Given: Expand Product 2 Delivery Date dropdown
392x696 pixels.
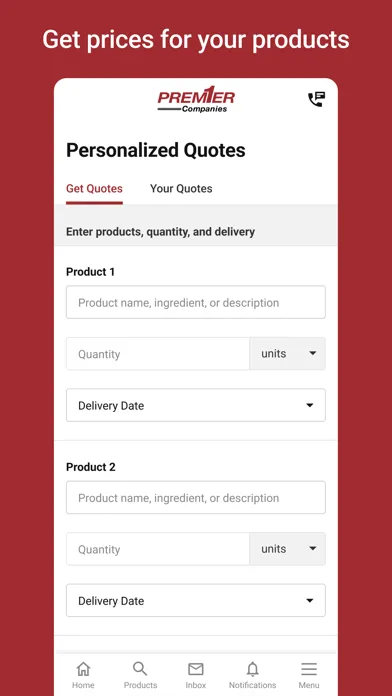Looking at the screenshot, I should coord(196,601).
